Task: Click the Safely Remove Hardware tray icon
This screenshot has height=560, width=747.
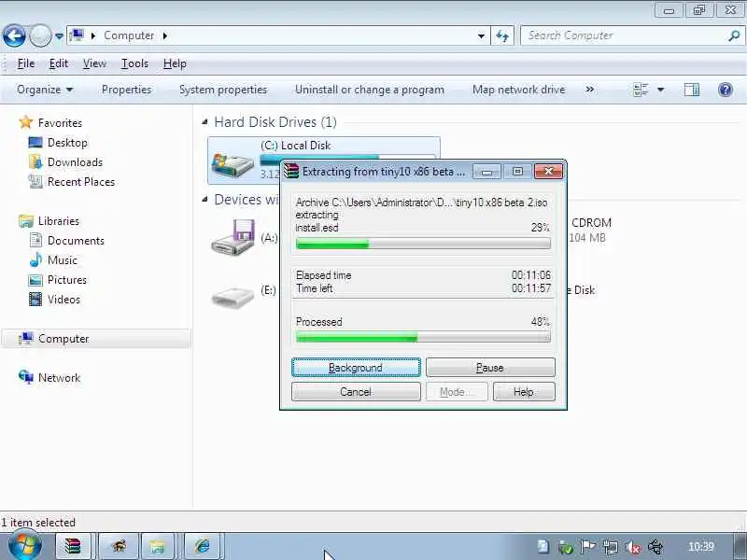Action: point(656,547)
